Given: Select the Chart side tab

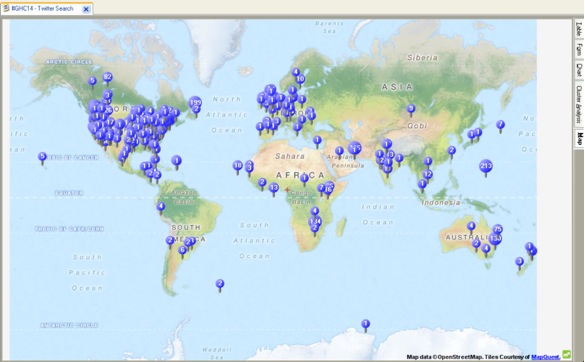Looking at the screenshot, I should tap(579, 70).
